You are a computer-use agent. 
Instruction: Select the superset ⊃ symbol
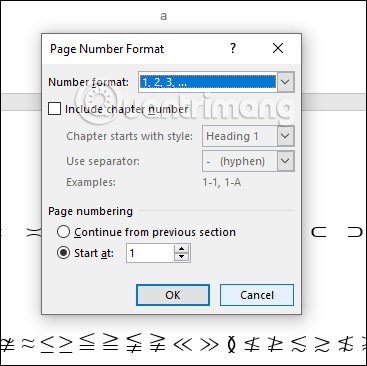(x=355, y=232)
